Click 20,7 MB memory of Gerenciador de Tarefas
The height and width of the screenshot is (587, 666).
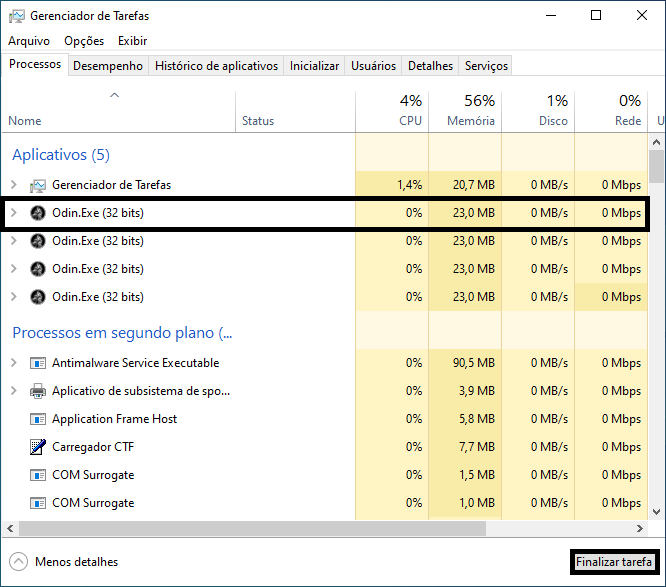point(474,185)
